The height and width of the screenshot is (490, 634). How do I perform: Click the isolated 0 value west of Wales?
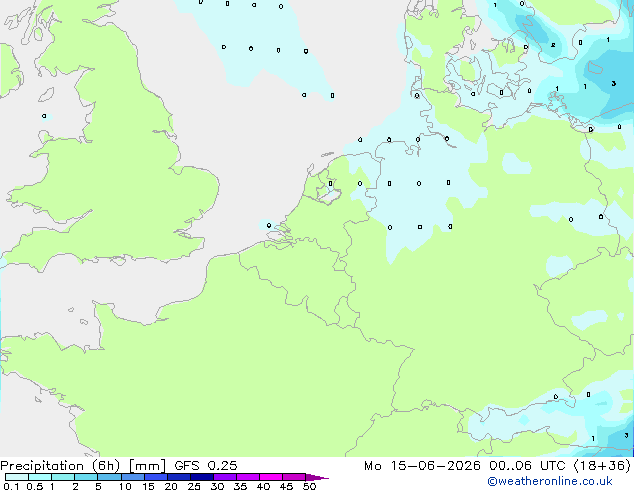44,116
